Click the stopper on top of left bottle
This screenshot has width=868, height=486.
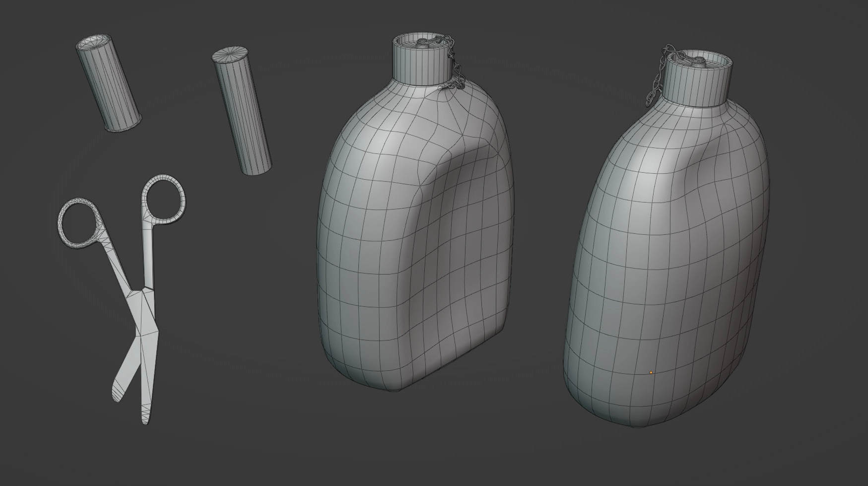pos(422,43)
